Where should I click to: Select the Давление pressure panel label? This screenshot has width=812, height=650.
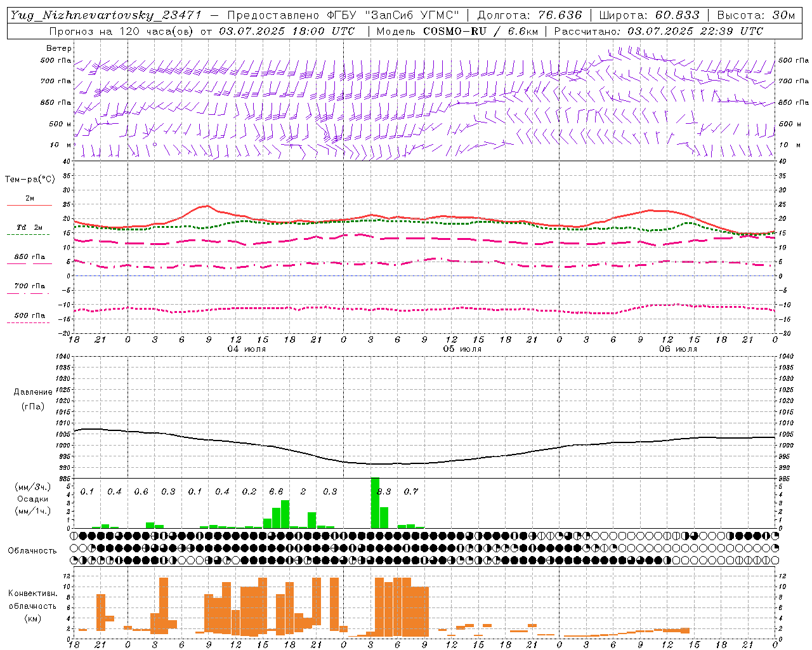(x=32, y=392)
